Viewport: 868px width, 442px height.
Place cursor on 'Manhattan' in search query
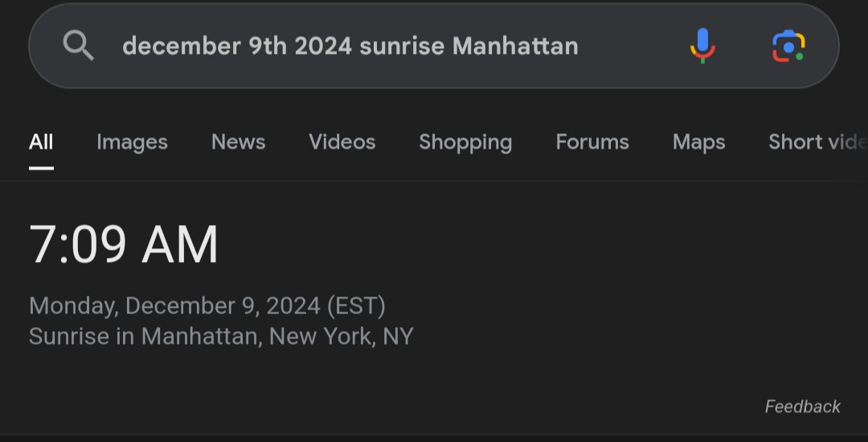point(515,46)
